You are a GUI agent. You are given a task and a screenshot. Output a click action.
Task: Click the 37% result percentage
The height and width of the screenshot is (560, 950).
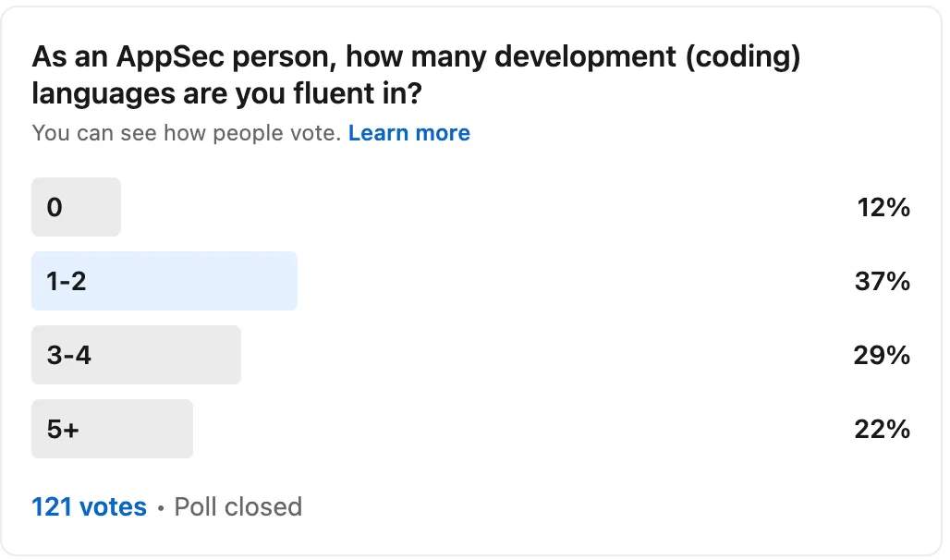[x=883, y=282]
